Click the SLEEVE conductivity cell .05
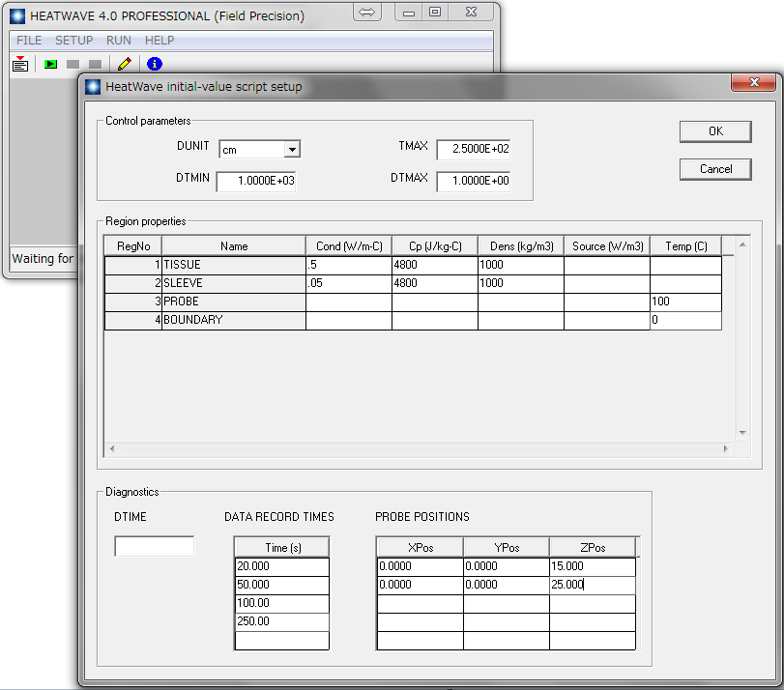The width and height of the screenshot is (784, 690). (x=349, y=283)
